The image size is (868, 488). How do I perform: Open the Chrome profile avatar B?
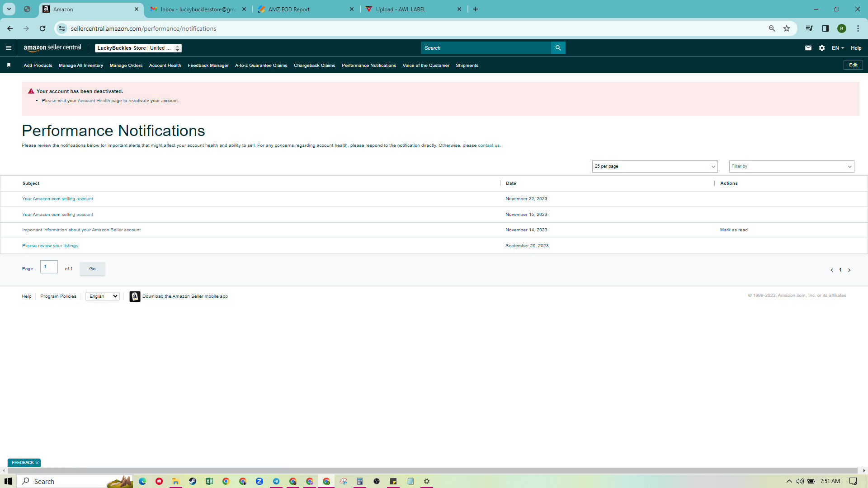pos(842,28)
